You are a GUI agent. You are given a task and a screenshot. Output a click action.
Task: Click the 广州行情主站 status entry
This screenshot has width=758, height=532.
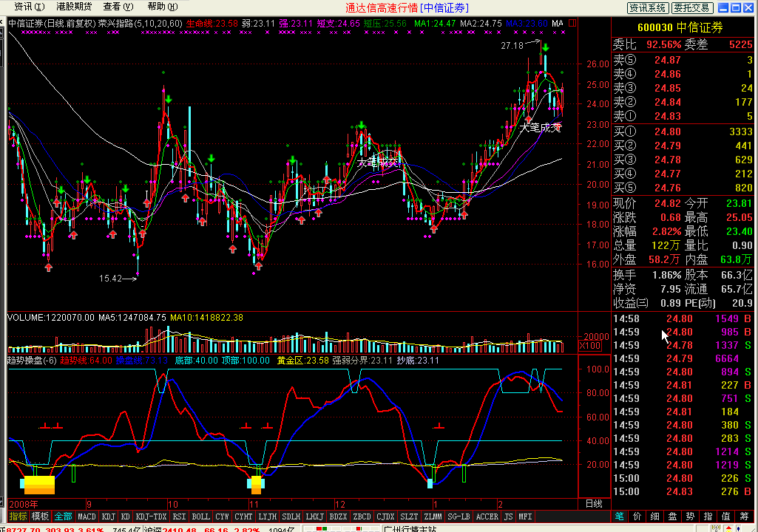(410, 528)
